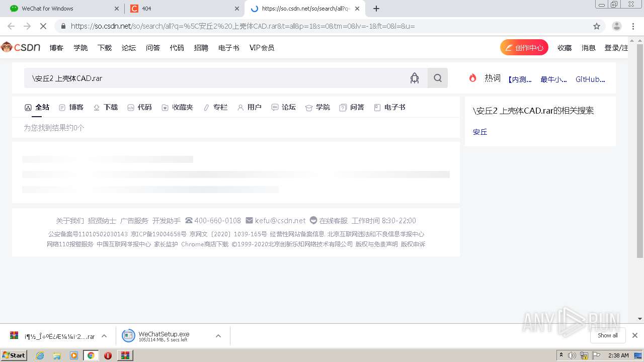Click the 最牛小... hot search link
The height and width of the screenshot is (362, 644).
[x=553, y=79]
